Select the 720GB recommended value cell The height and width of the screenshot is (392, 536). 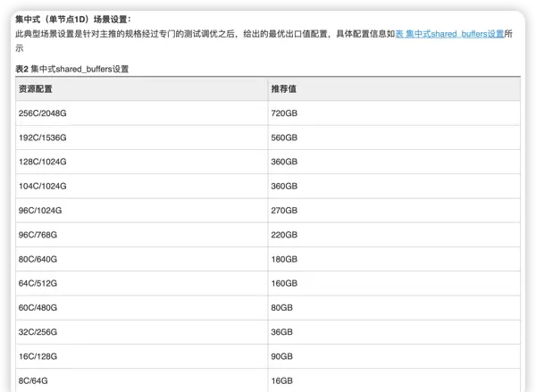[x=284, y=113]
